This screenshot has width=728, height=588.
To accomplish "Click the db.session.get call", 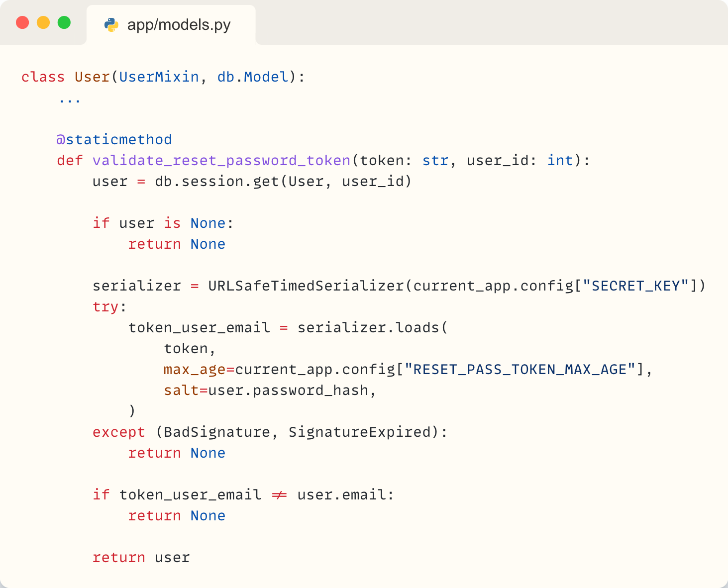I will coord(217,182).
